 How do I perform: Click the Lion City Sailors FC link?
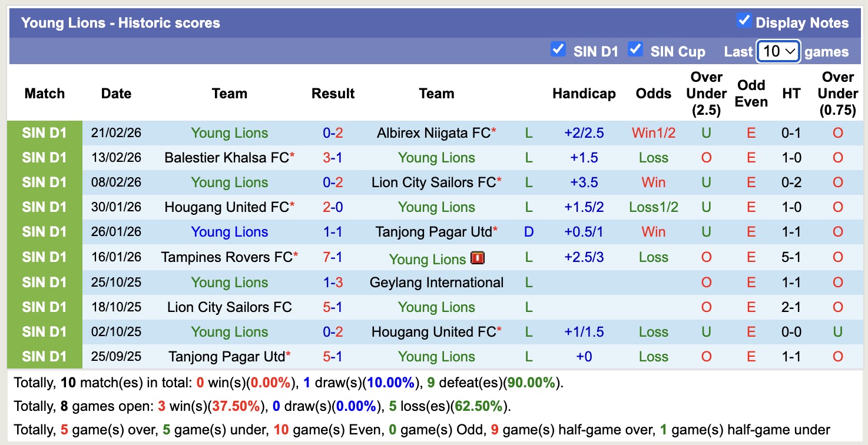pos(432,182)
